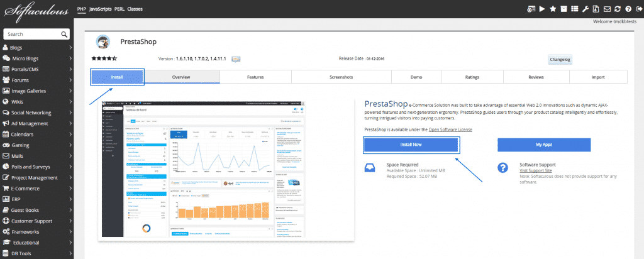Click the Changelog button
Image resolution: width=644 pixels, height=259 pixels.
[x=560, y=60]
